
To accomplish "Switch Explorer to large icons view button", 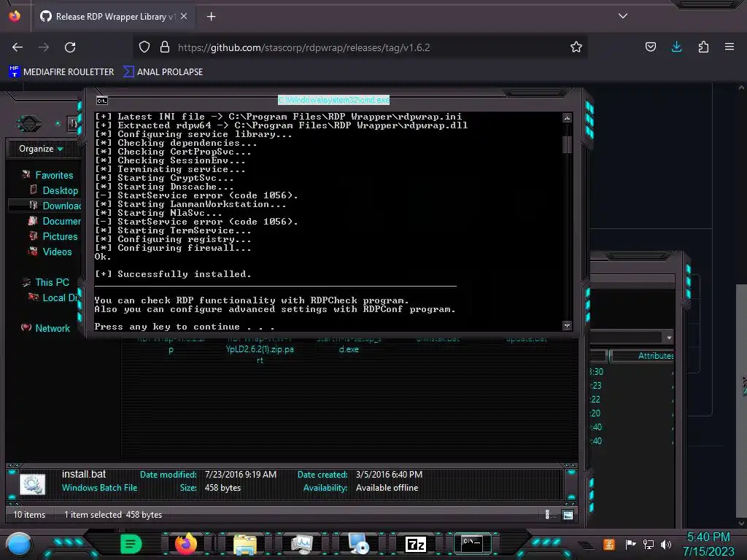I will tap(568, 515).
